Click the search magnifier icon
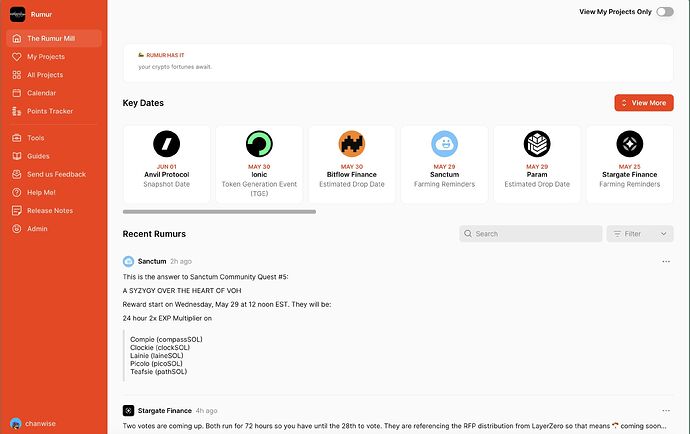Image resolution: width=690 pixels, height=434 pixels. point(468,234)
